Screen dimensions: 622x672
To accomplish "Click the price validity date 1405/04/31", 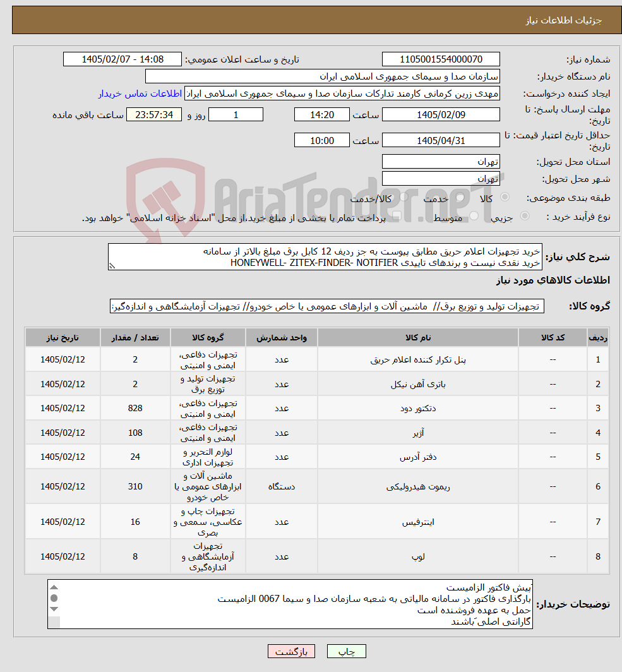I will click(441, 141).
